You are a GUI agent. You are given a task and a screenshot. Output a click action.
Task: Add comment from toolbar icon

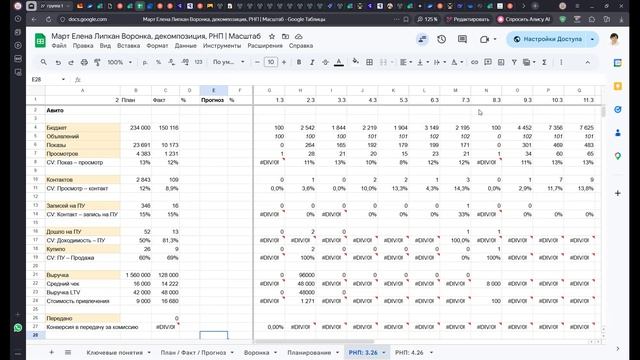488,62
